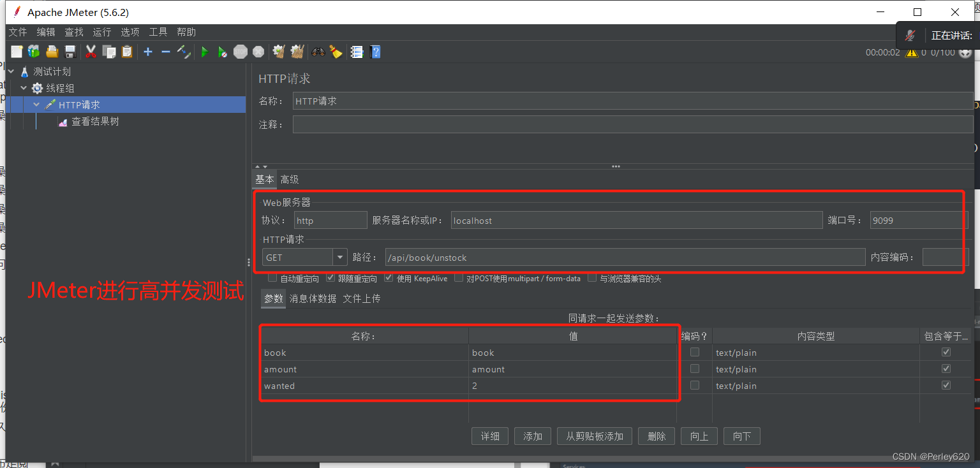Click the value cell 2 in wanted row
This screenshot has width=980, height=468.
pos(572,386)
